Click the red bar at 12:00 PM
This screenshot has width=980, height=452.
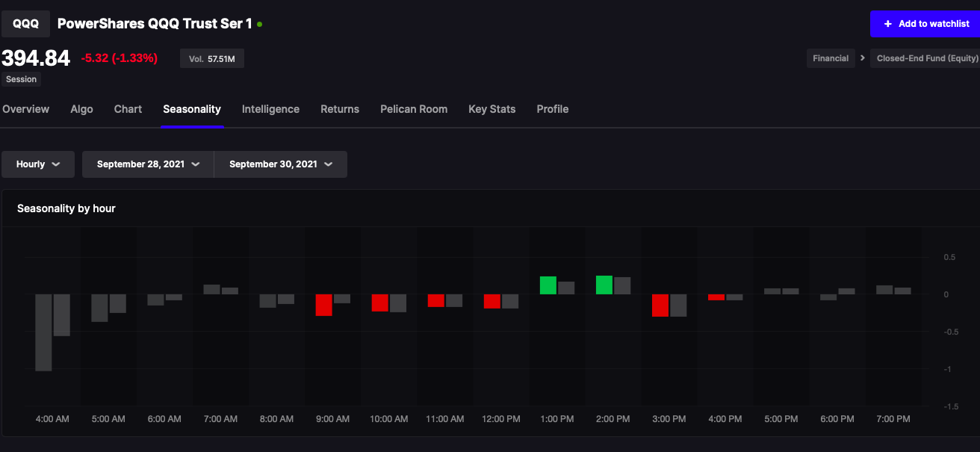pos(491,301)
